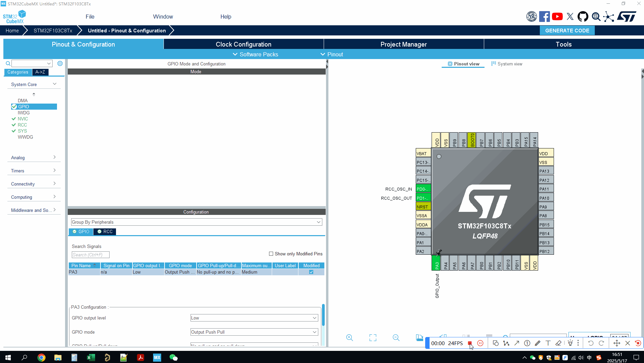Open the GitHub icon
The height and width of the screenshot is (363, 644).
coord(583,17)
